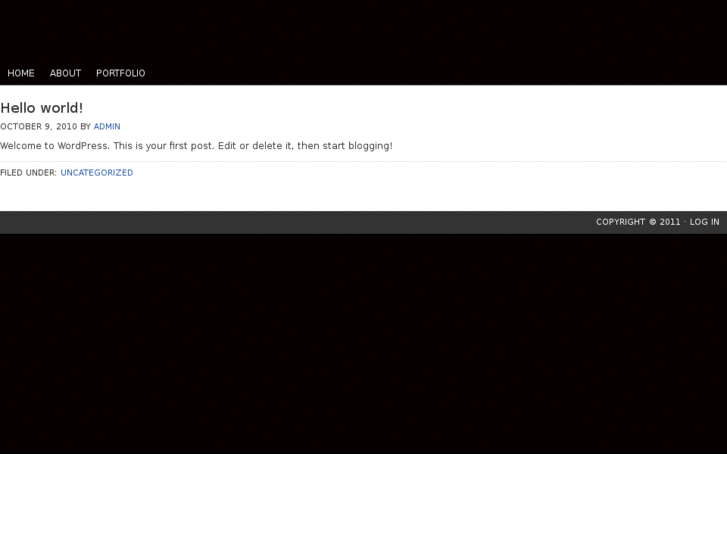Open the PORTFOLIO menu item

pos(121,73)
